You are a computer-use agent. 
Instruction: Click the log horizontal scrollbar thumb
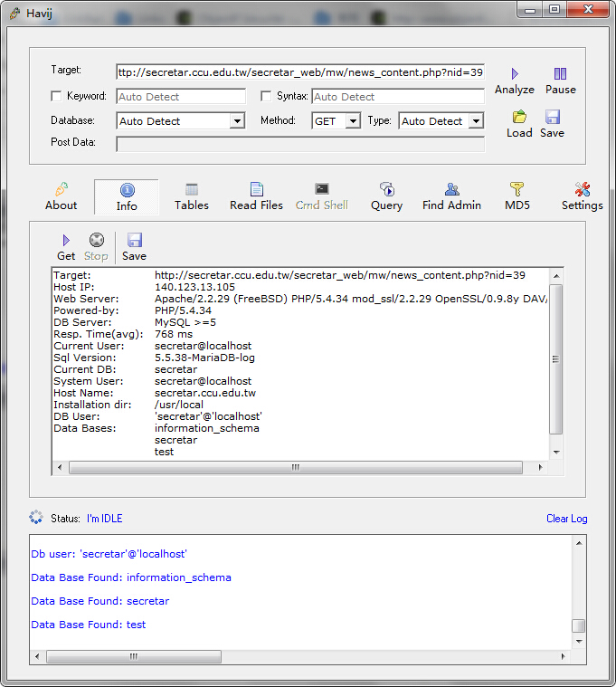pos(134,656)
